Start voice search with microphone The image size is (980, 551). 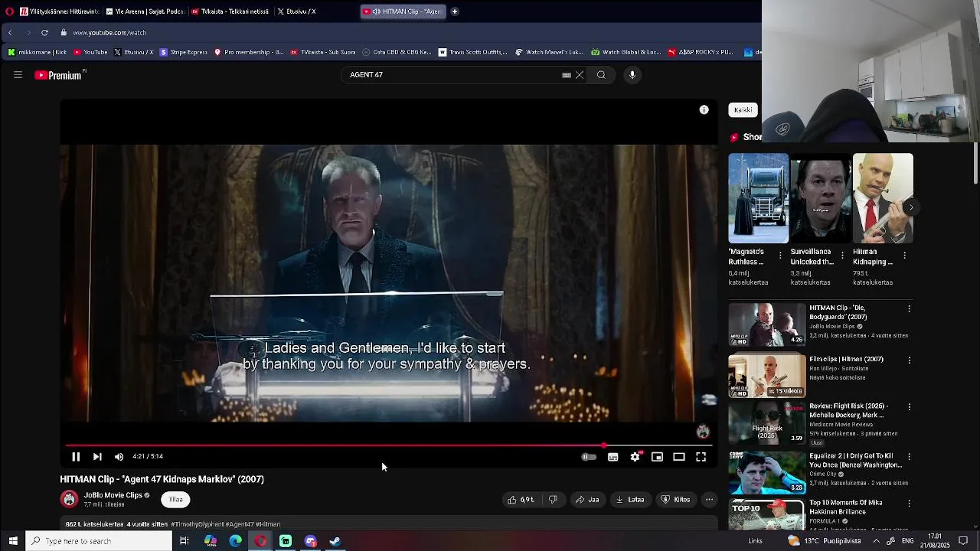632,75
